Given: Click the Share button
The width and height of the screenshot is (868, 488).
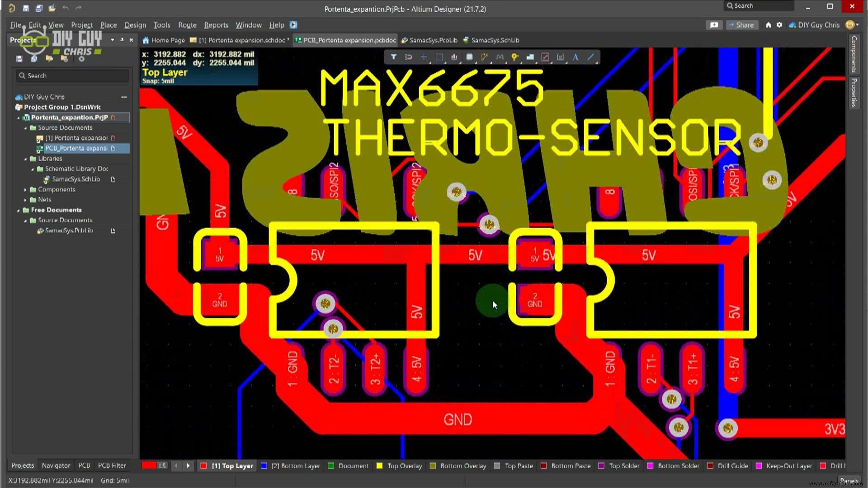Looking at the screenshot, I should [x=742, y=25].
